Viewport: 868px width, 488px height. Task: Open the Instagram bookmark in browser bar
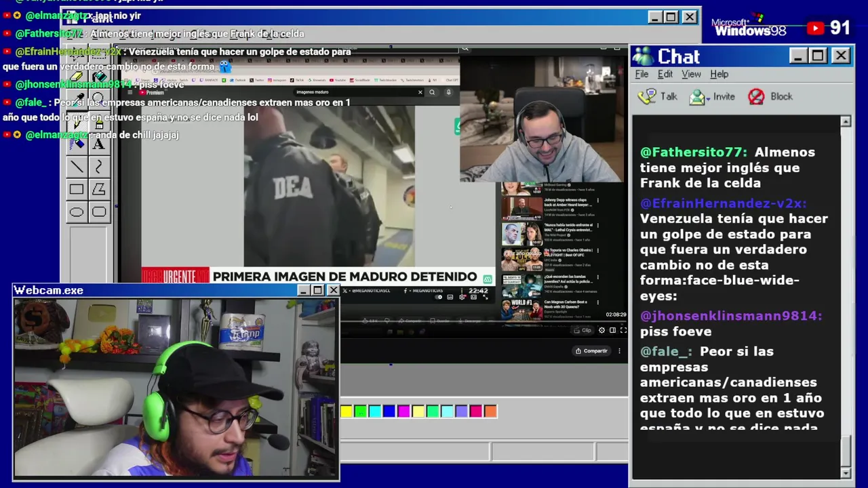tap(277, 80)
